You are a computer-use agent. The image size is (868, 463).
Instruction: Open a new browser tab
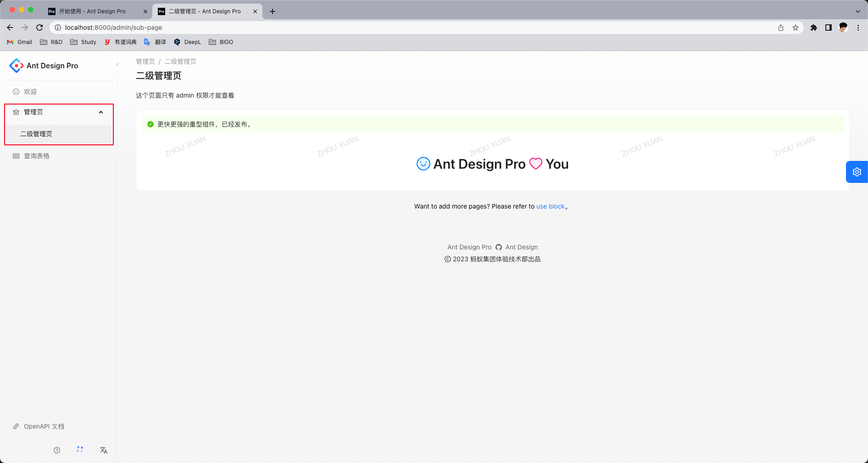[x=273, y=11]
